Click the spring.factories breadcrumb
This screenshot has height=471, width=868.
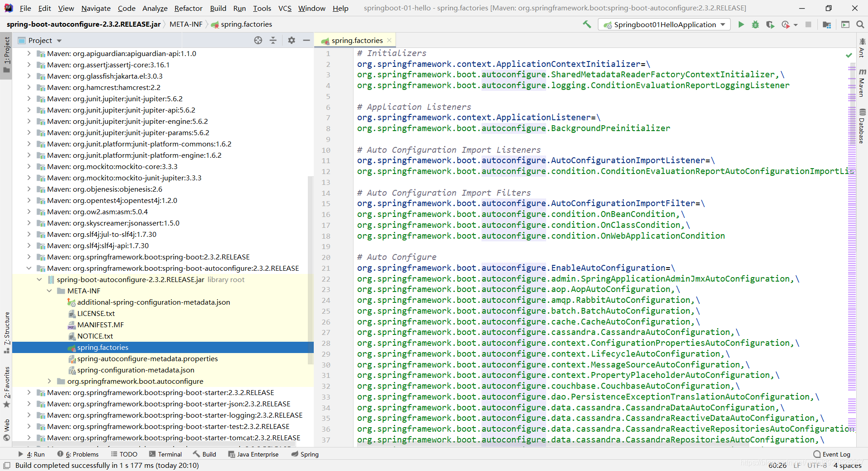(x=241, y=24)
